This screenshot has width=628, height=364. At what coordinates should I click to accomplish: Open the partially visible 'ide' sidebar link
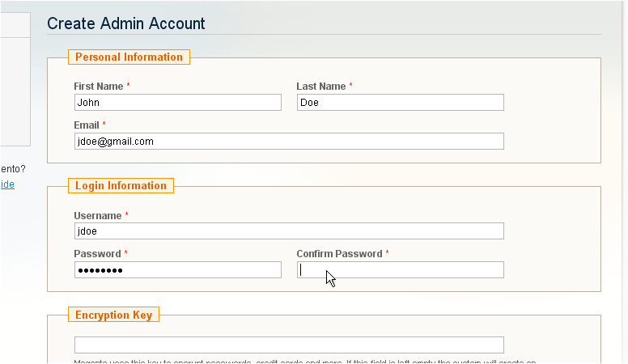7,184
